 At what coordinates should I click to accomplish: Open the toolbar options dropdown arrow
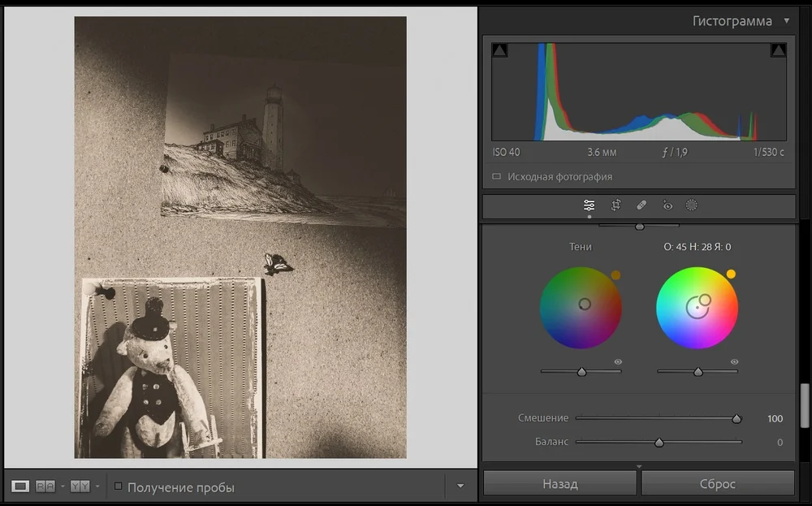click(460, 487)
